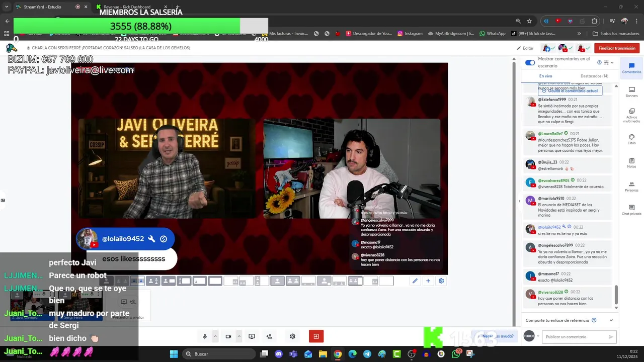Open WhatsApp bookmark in bookmarks bar

[492, 34]
